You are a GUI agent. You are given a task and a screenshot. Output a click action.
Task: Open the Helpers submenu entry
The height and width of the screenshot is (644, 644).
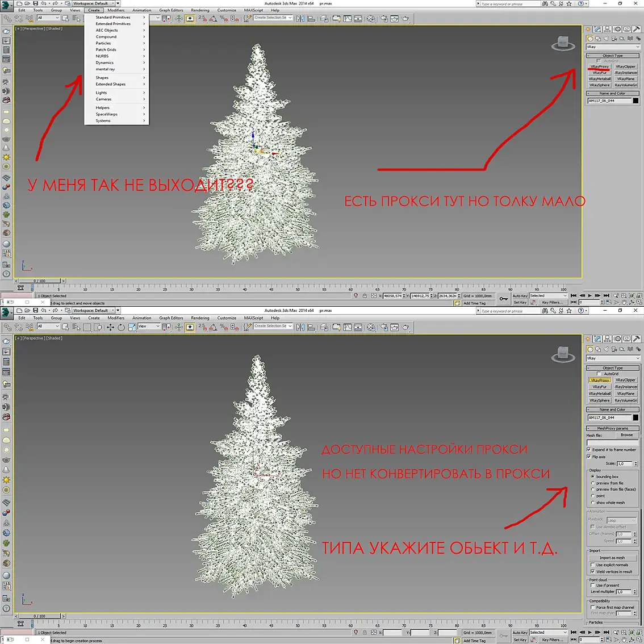coord(116,107)
